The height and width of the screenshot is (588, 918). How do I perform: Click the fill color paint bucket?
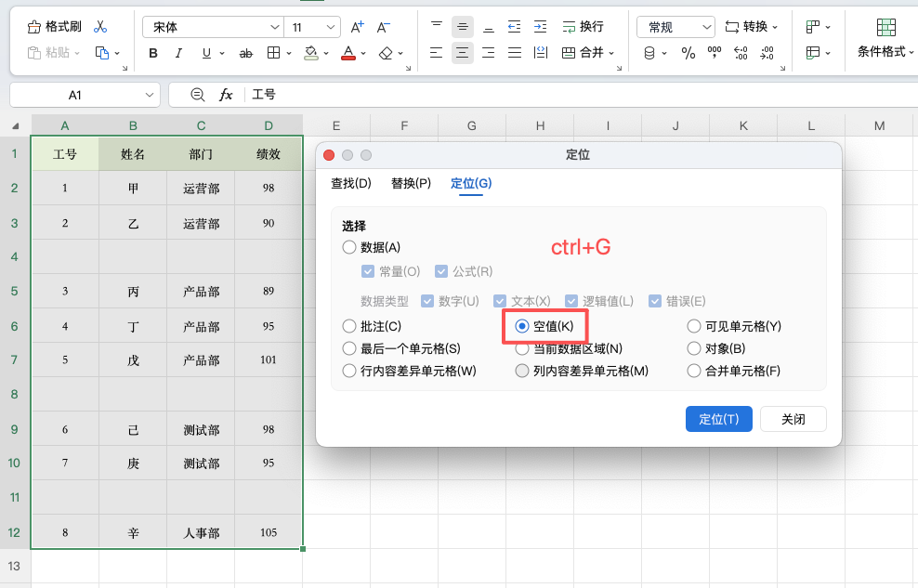coord(311,53)
